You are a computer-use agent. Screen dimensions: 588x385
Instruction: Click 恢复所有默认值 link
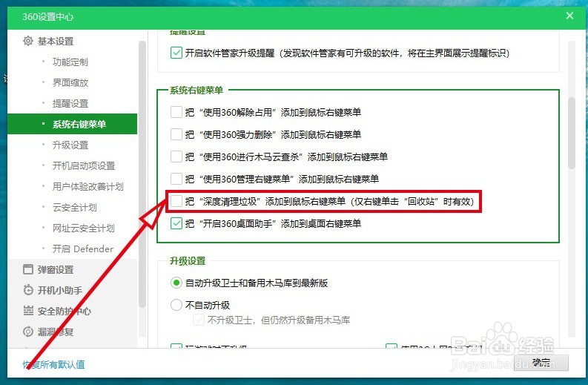[x=53, y=364]
